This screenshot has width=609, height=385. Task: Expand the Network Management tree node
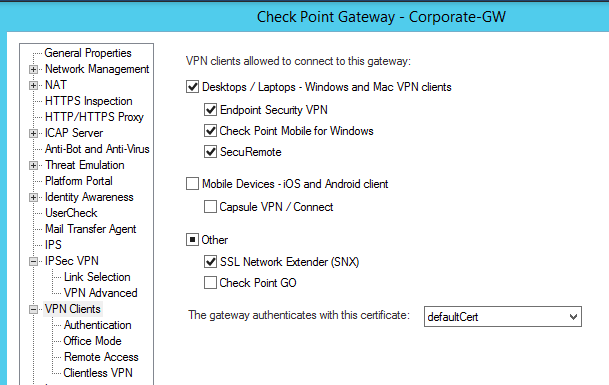(x=33, y=70)
